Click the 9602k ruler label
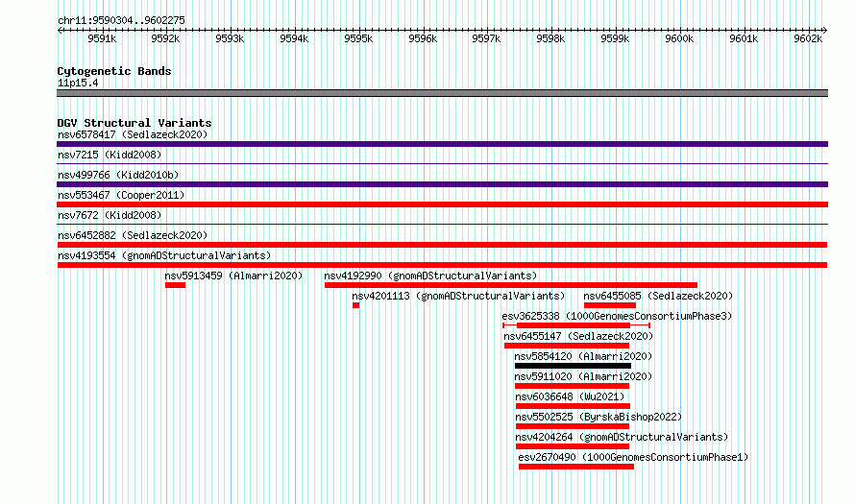The height and width of the screenshot is (504, 855). coord(808,38)
